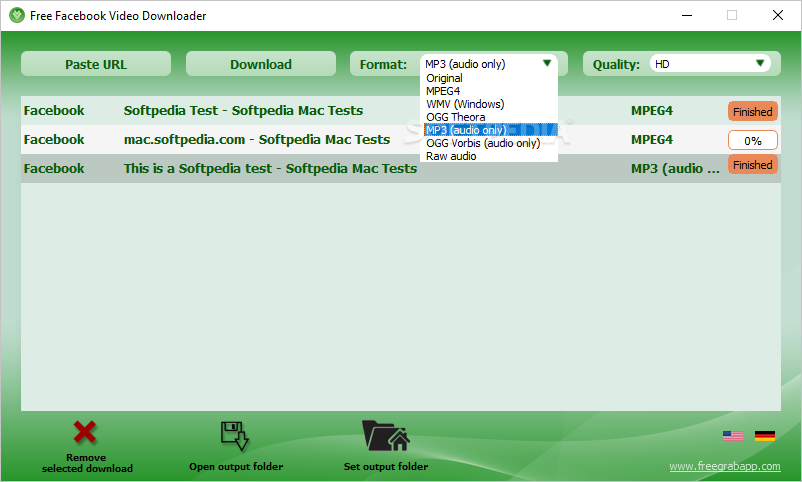Collapse the Format dropdown via its arrow

tap(547, 63)
